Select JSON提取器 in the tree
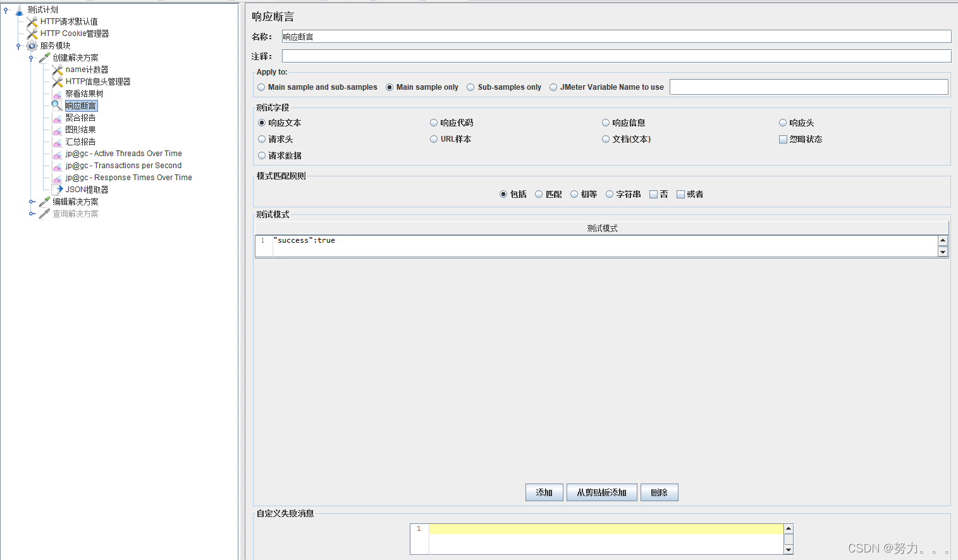The image size is (958, 560). [x=87, y=190]
